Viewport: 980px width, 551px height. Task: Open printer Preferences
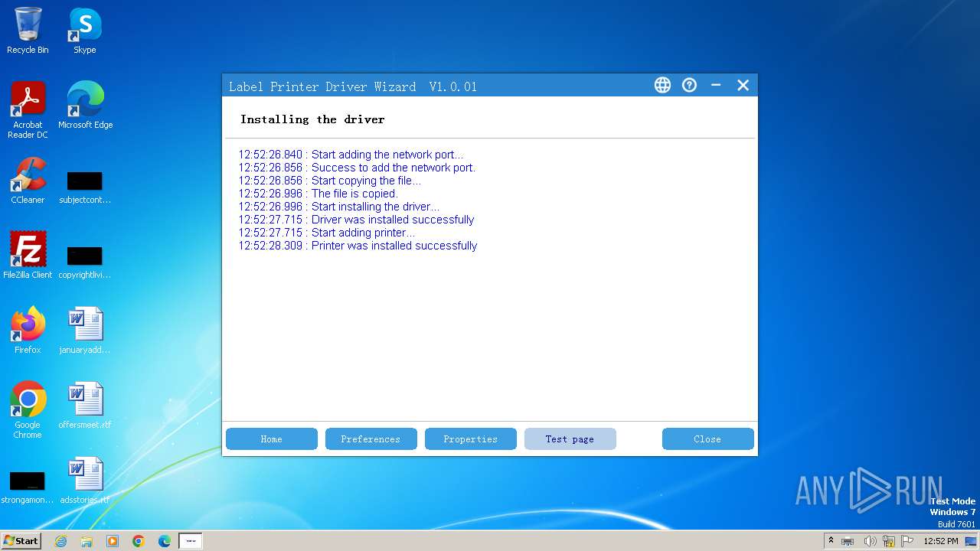[371, 439]
